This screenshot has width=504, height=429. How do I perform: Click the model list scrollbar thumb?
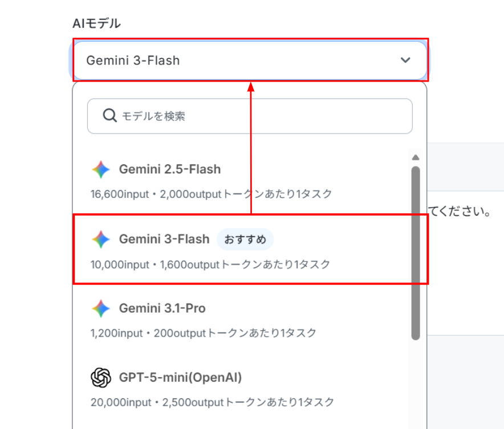pyautogui.click(x=416, y=253)
